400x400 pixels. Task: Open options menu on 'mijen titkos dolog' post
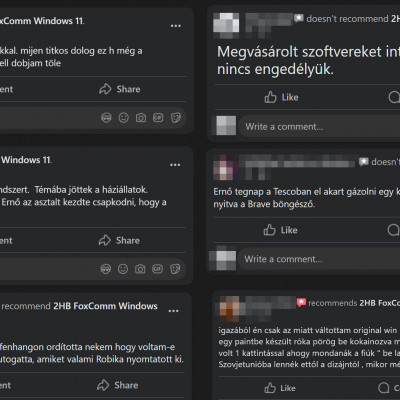pyautogui.click(x=176, y=26)
